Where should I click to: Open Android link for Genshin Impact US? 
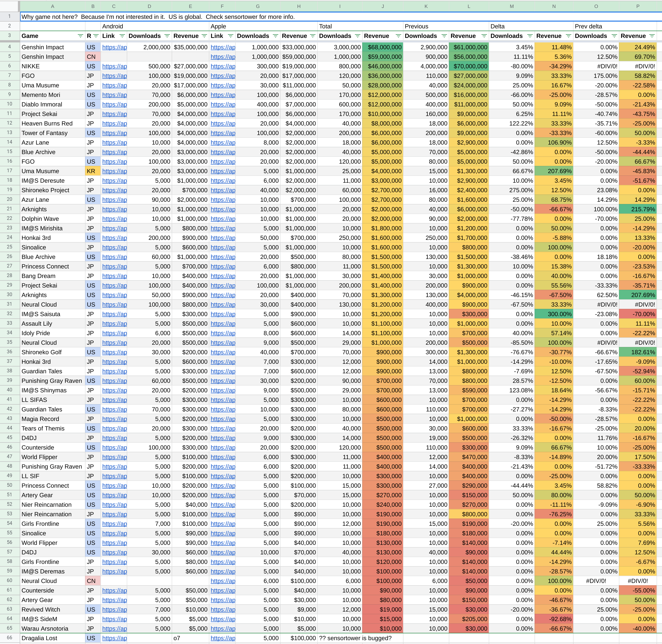114,47
